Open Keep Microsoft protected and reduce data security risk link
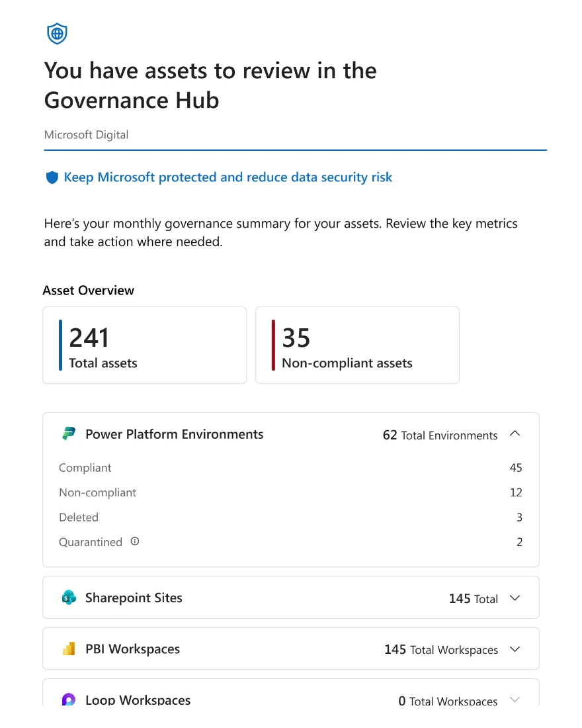Viewport: 582px width, 728px height. [x=228, y=177]
